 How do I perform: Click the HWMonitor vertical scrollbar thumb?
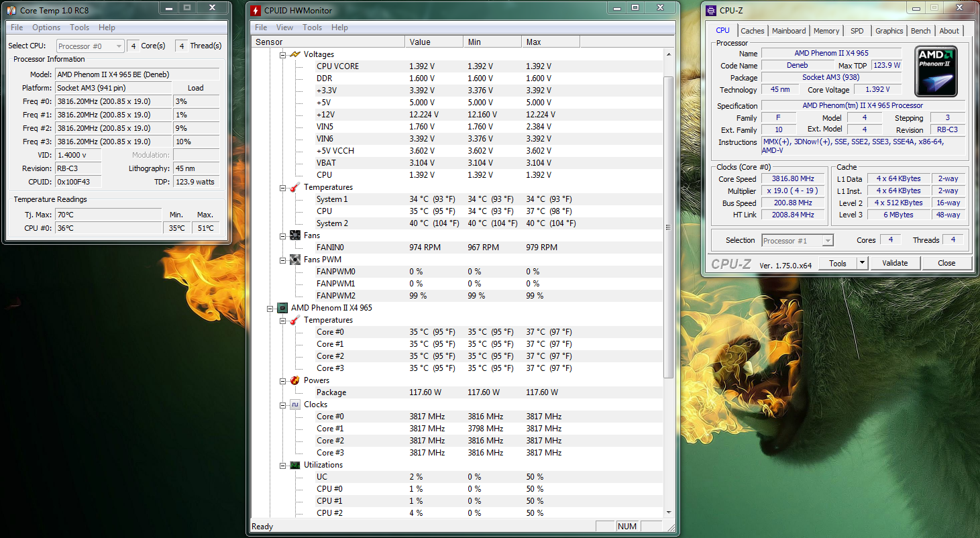[669, 227]
